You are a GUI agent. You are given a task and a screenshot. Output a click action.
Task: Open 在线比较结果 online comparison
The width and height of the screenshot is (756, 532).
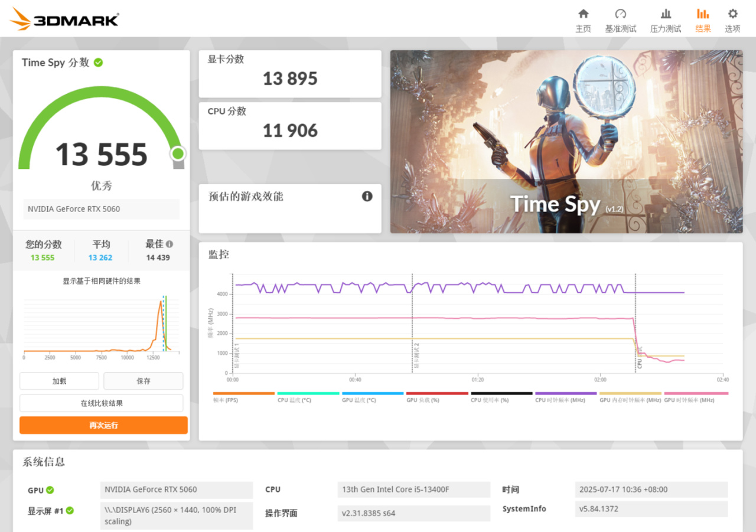[102, 403]
